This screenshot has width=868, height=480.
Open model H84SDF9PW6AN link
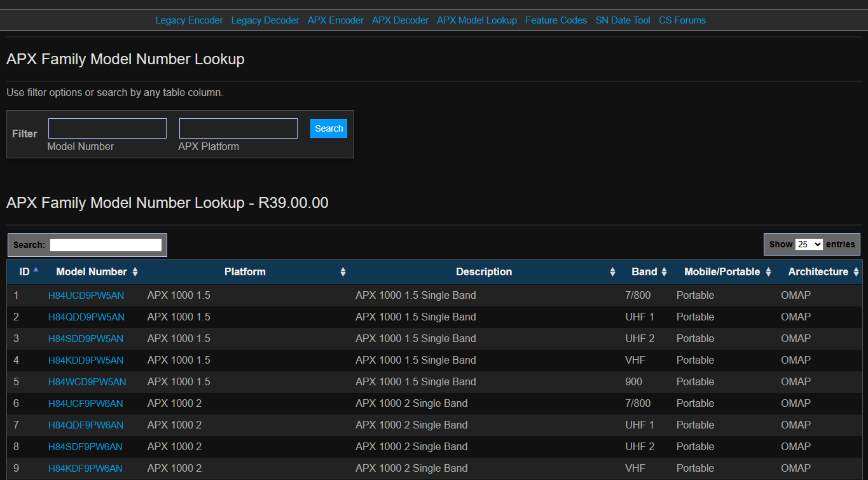pyautogui.click(x=85, y=446)
